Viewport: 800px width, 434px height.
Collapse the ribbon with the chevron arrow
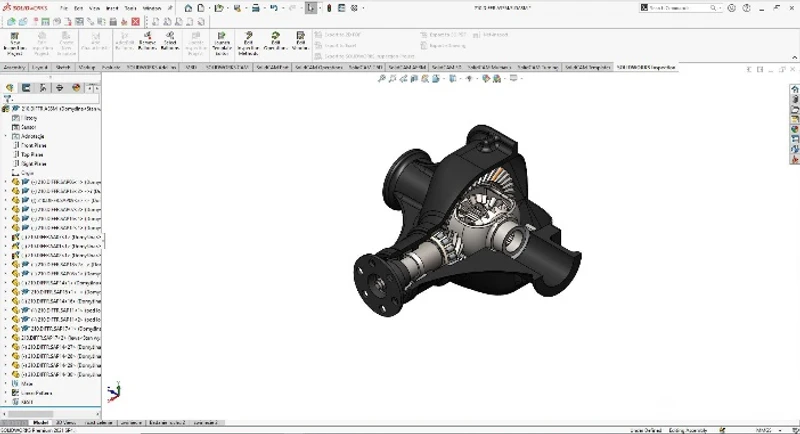click(x=794, y=57)
